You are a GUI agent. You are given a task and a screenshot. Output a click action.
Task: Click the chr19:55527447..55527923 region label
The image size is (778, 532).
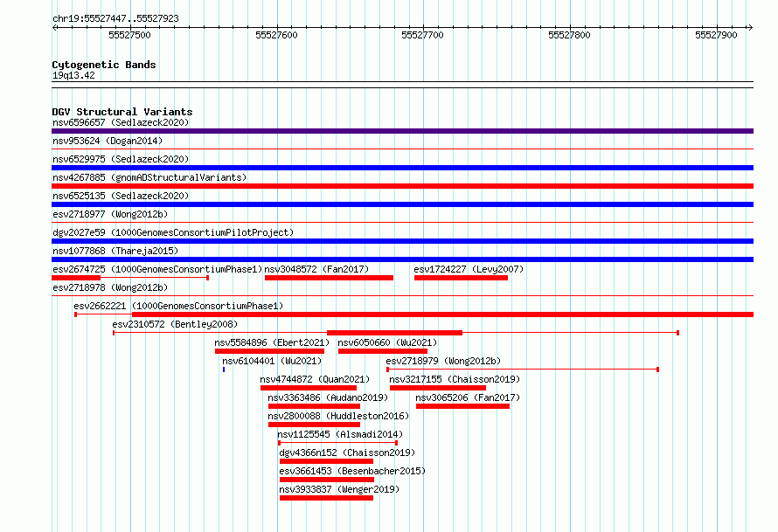(115, 19)
